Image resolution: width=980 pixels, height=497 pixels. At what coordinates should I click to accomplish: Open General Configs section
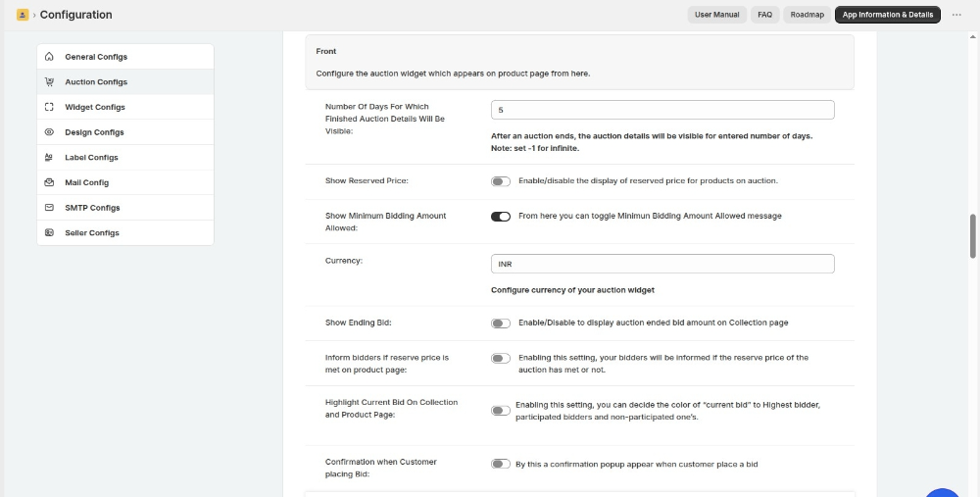[125, 56]
